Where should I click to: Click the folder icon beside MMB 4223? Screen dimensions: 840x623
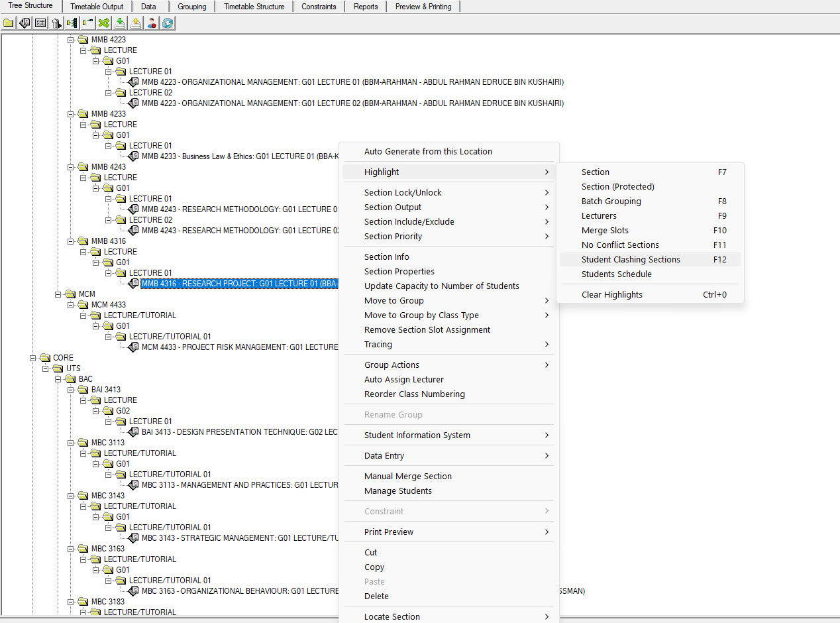(x=83, y=40)
